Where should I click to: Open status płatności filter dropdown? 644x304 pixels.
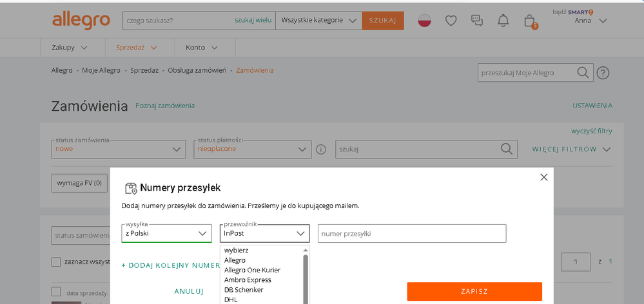[x=253, y=149]
